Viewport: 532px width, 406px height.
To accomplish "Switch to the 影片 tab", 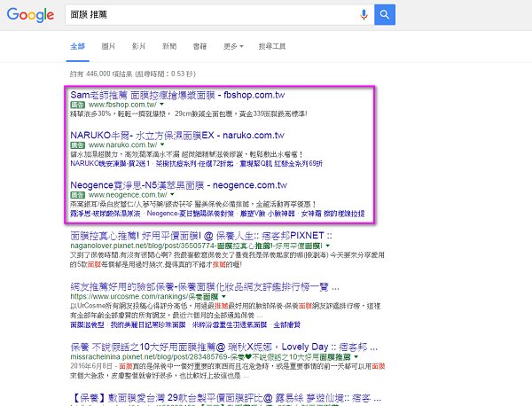I will 139,46.
